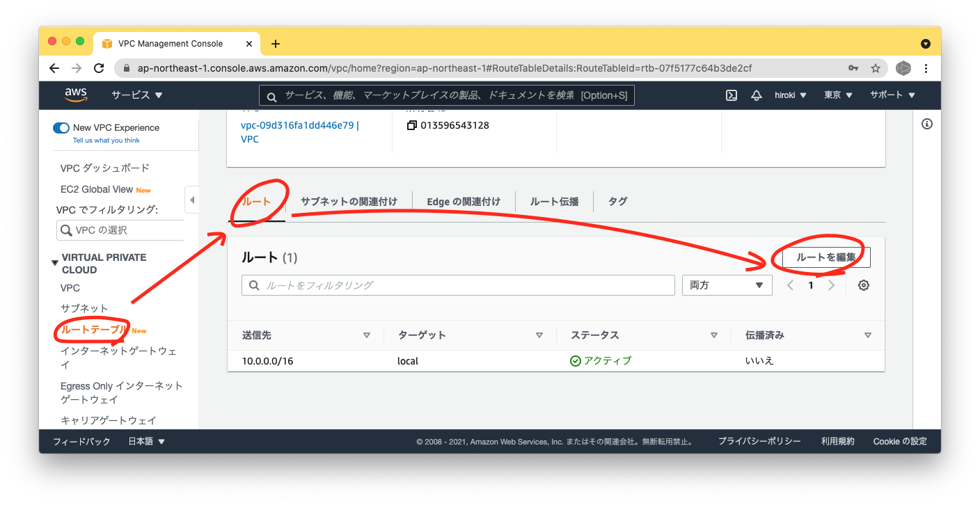Image resolution: width=980 pixels, height=505 pixels.
Task: Open the 東京 region selector
Action: click(x=837, y=95)
